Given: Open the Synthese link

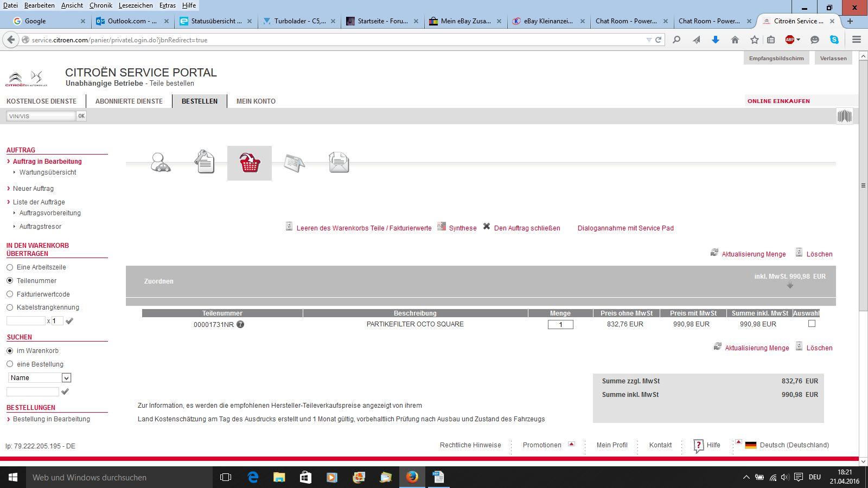Looking at the screenshot, I should [x=463, y=228].
